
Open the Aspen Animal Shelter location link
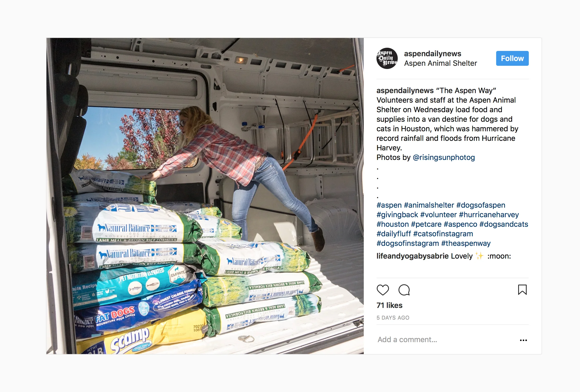440,63
